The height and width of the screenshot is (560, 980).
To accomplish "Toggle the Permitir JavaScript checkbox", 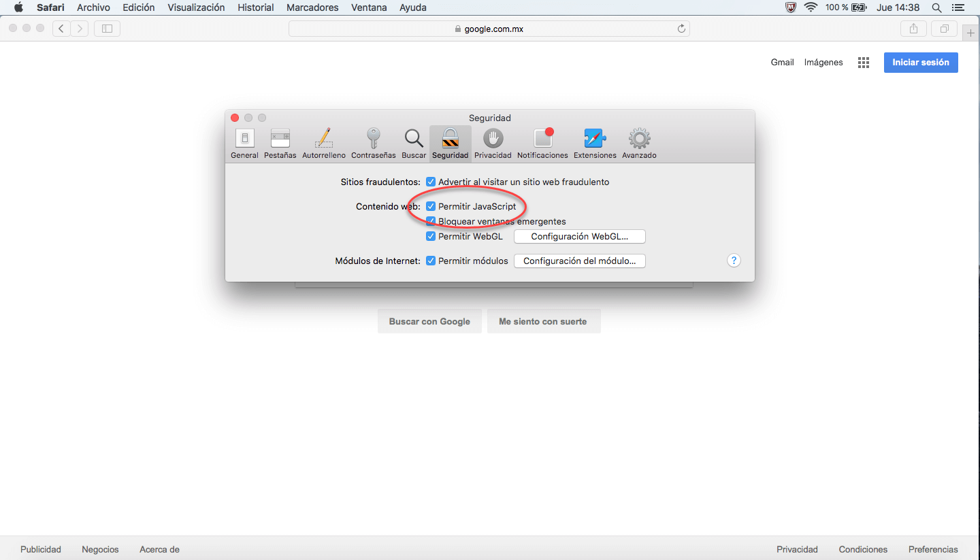I will pos(431,206).
